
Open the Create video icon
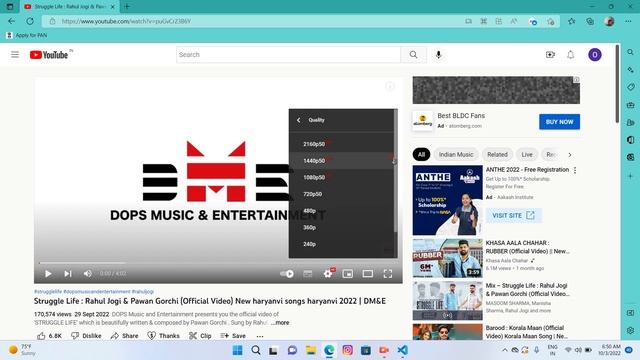[550, 55]
